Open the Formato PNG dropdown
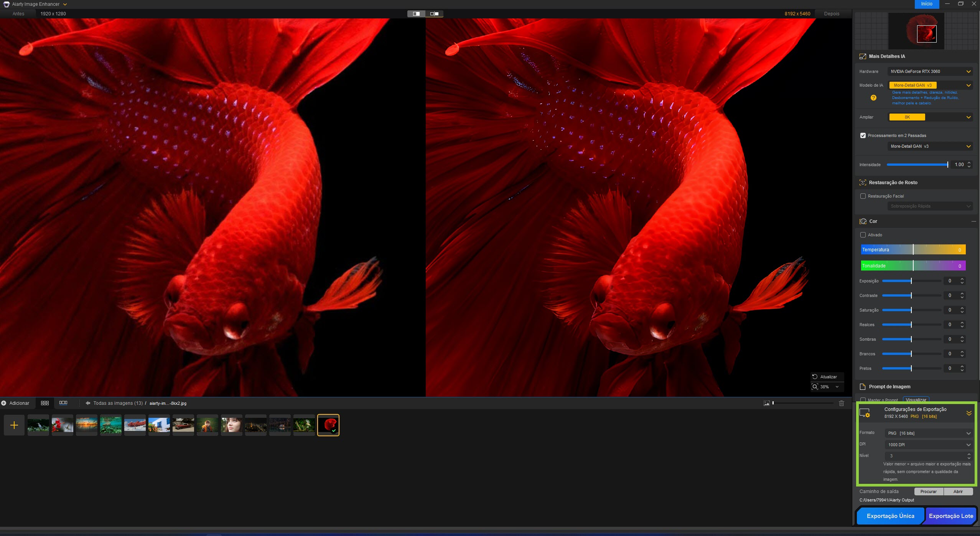The image size is (980, 536). pos(929,433)
